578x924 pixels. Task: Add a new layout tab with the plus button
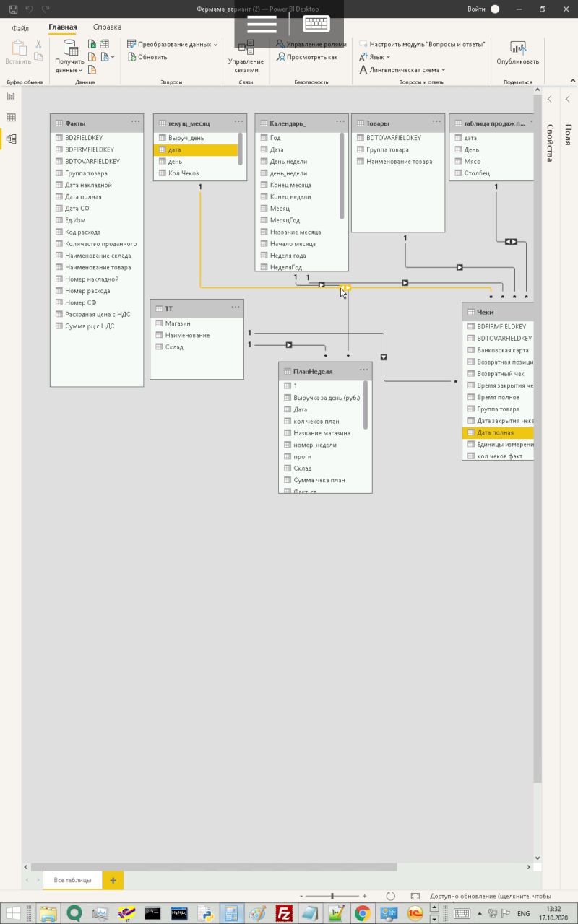tap(113, 880)
